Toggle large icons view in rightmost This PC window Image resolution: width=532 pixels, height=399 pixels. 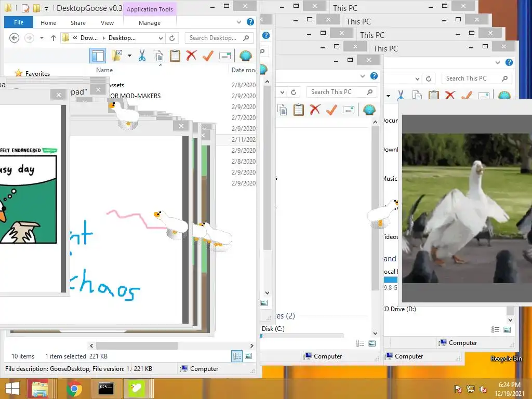(507, 330)
